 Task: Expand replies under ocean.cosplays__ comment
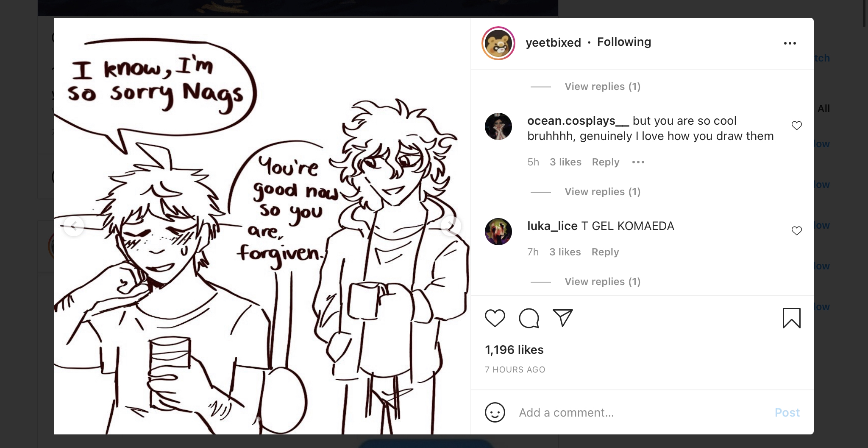click(602, 192)
